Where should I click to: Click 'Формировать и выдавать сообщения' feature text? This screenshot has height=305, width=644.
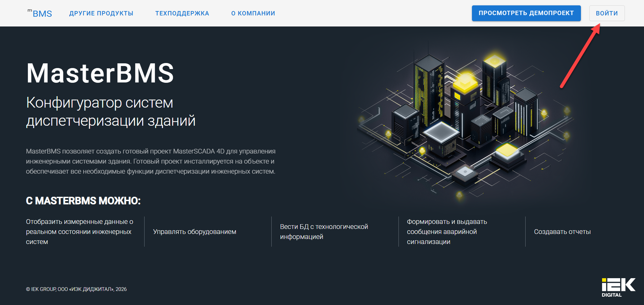click(x=447, y=232)
